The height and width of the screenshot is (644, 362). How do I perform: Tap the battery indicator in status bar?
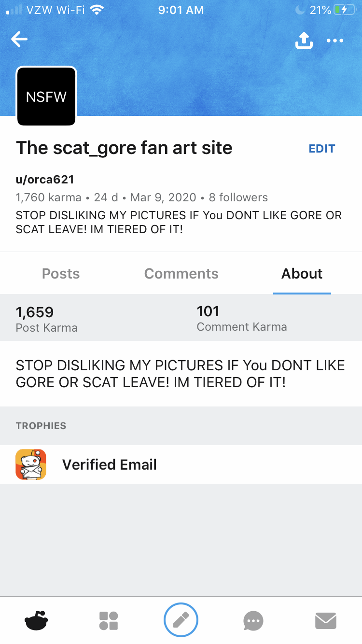344,10
